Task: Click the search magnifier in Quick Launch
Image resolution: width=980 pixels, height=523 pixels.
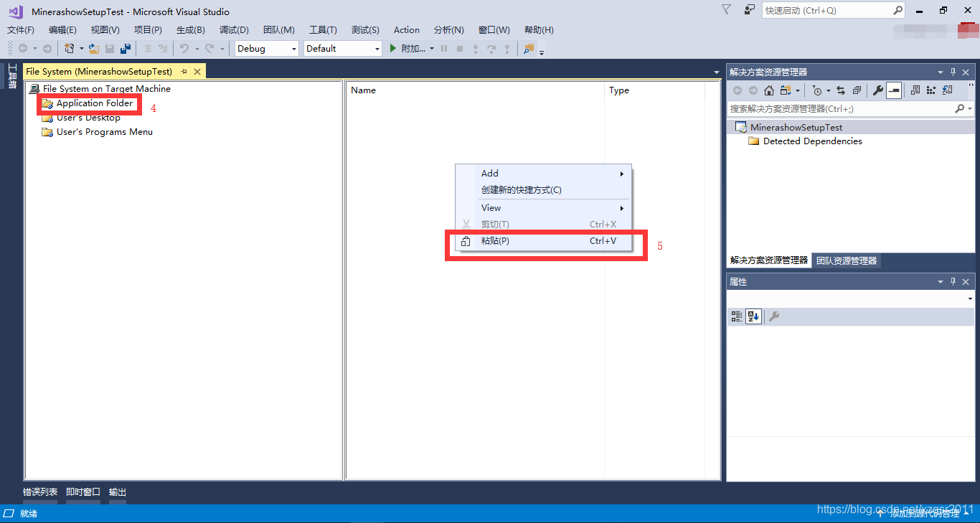Action: coord(897,11)
